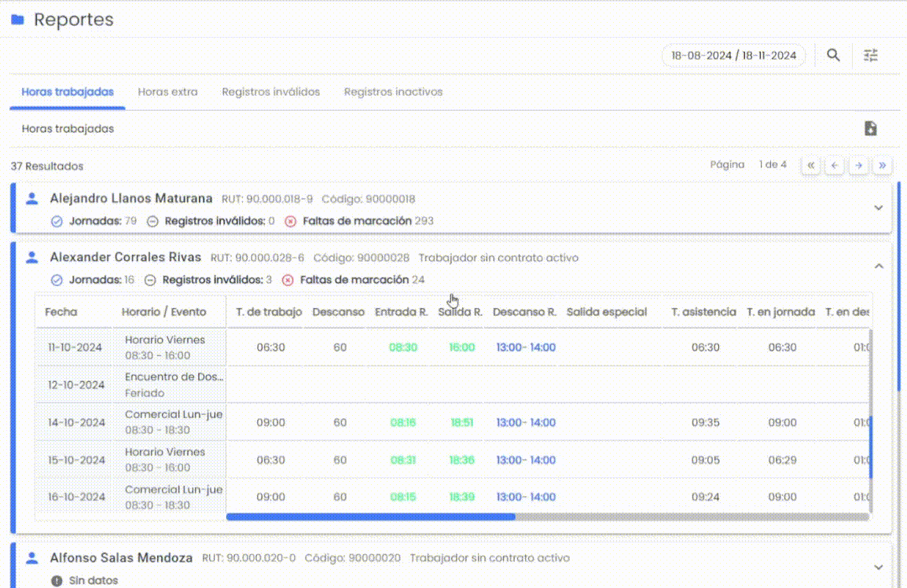The height and width of the screenshot is (588, 907).
Task: Click the T. en jornada column header
Action: click(x=781, y=312)
